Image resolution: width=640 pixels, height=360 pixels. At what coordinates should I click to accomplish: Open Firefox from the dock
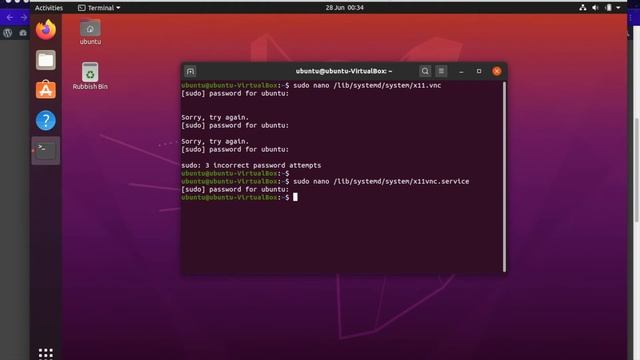point(46,30)
